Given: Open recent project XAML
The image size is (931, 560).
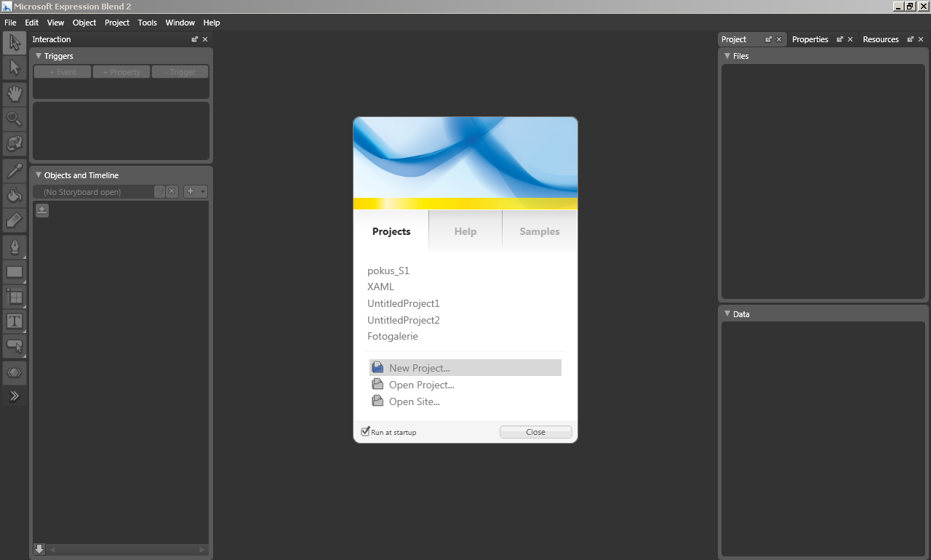Looking at the screenshot, I should click(380, 287).
